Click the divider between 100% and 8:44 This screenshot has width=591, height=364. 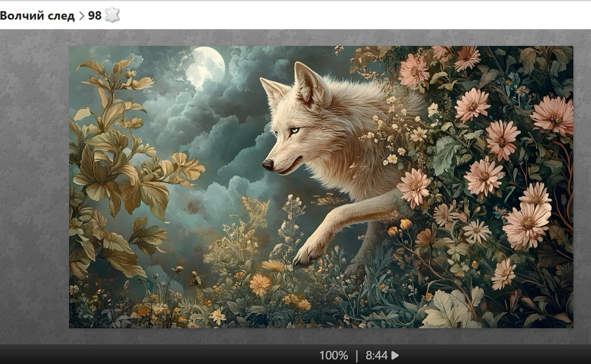(x=357, y=355)
